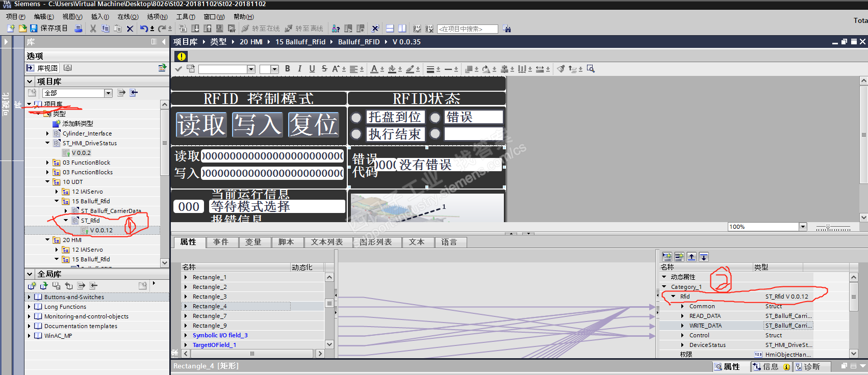
Task: Expand the READ_DATA property row
Action: pos(682,316)
